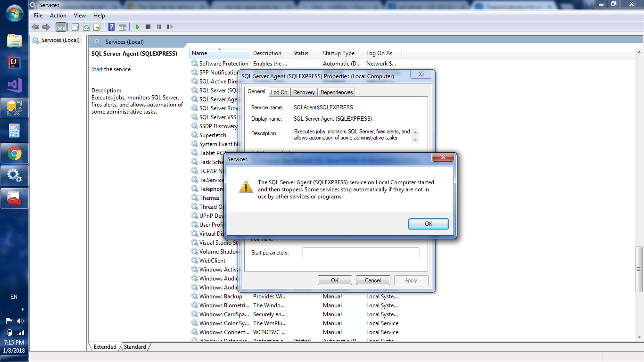
Task: Open the blue Help question-mark toolbar icon
Action: click(x=112, y=27)
